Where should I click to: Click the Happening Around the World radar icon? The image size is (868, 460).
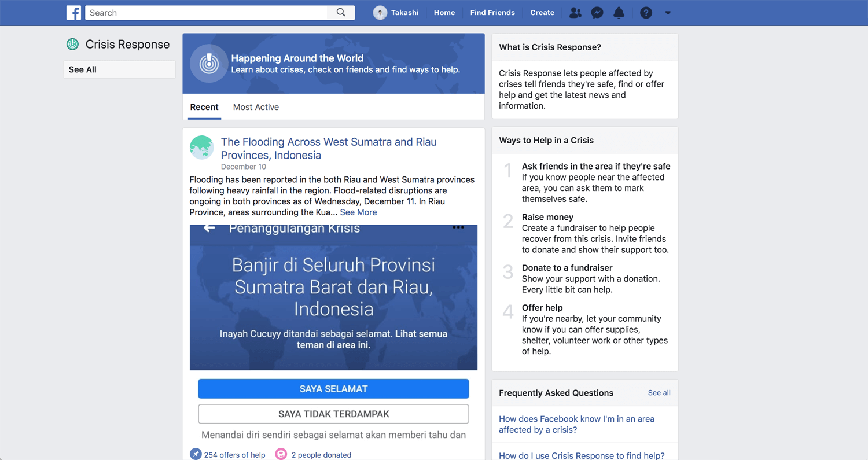(209, 64)
